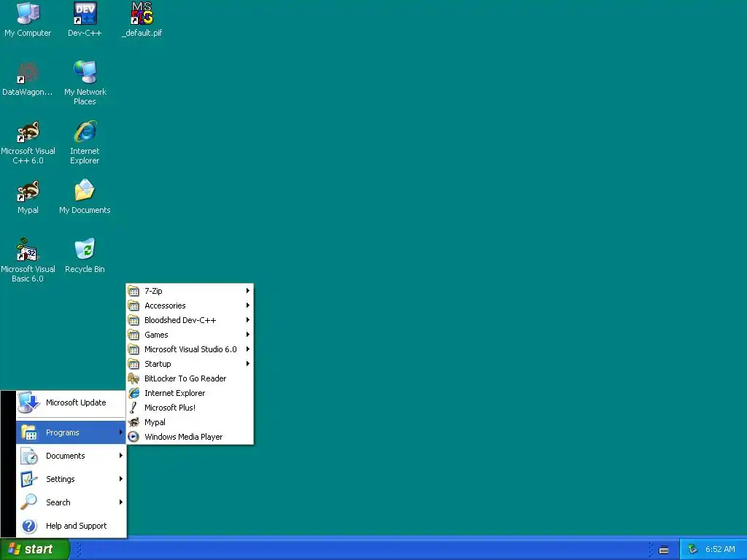This screenshot has width=747, height=560.
Task: Expand the Accessories submenu arrow
Action: click(248, 306)
